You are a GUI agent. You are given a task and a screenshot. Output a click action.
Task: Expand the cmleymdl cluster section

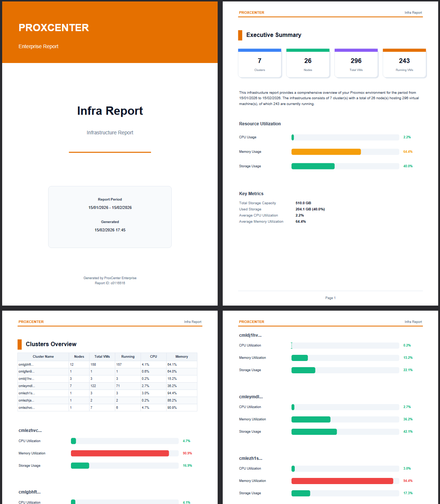pos(251,396)
